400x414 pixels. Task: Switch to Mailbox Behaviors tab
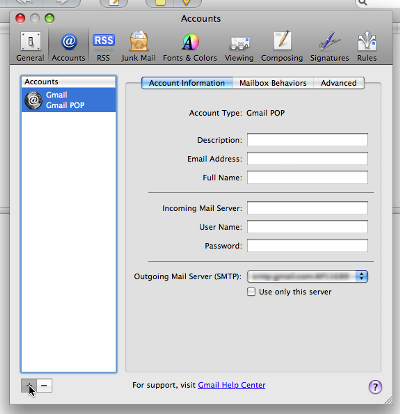pyautogui.click(x=273, y=83)
